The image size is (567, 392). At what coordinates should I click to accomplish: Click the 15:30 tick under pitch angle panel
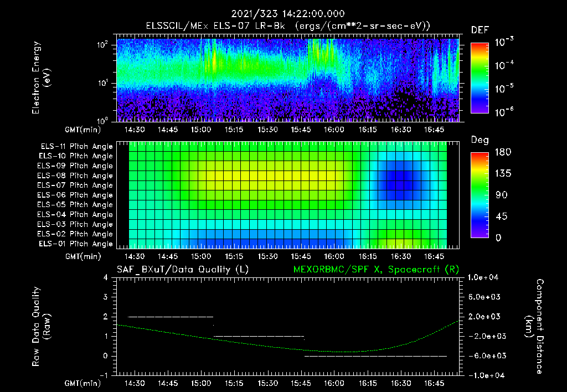[267, 257]
